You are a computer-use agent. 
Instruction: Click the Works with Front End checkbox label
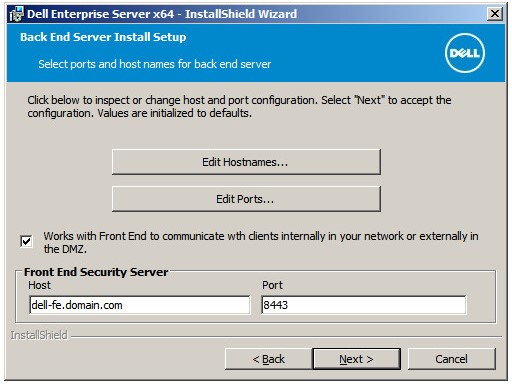[x=261, y=242]
